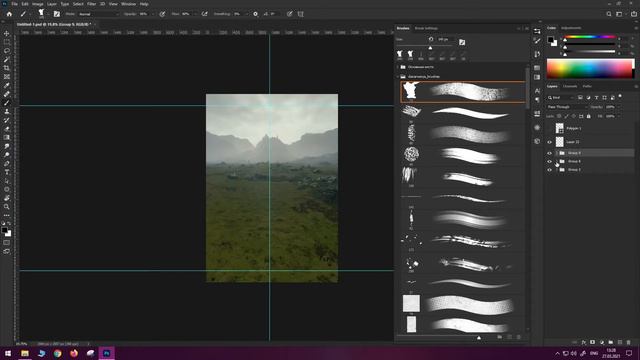The image size is (640, 360).
Task: Lock all for selected layer
Action: (588, 116)
